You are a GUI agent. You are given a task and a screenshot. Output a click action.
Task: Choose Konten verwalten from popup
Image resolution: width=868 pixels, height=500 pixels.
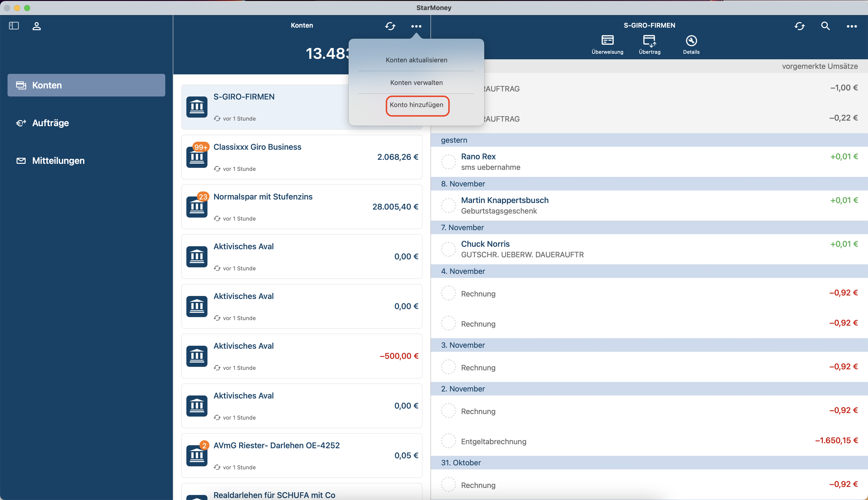click(x=416, y=82)
